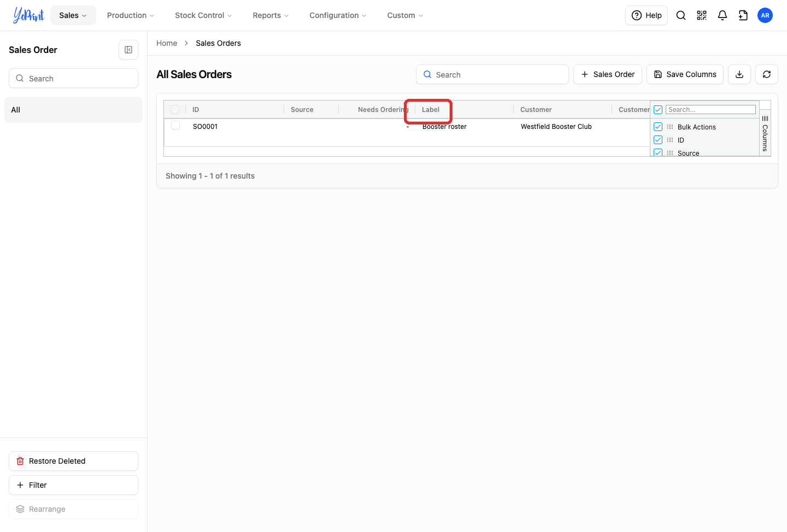
Task: Focus the All Sales Orders search box
Action: (x=492, y=74)
